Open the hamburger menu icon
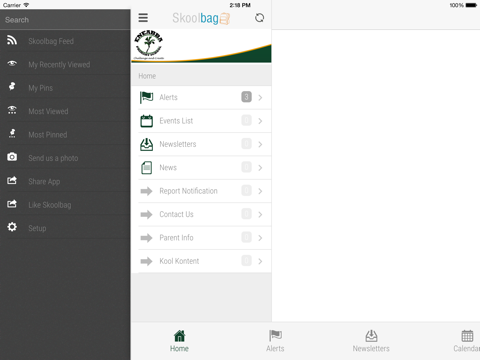 [143, 18]
